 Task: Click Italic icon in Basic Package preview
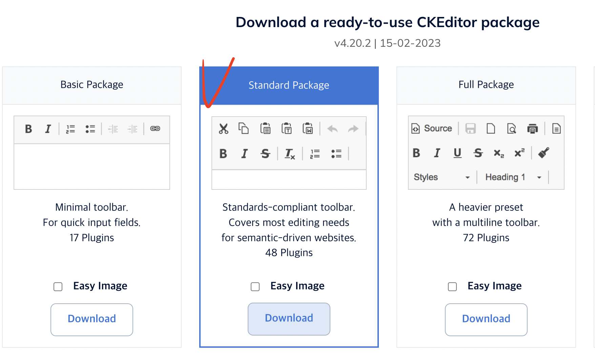tap(48, 129)
